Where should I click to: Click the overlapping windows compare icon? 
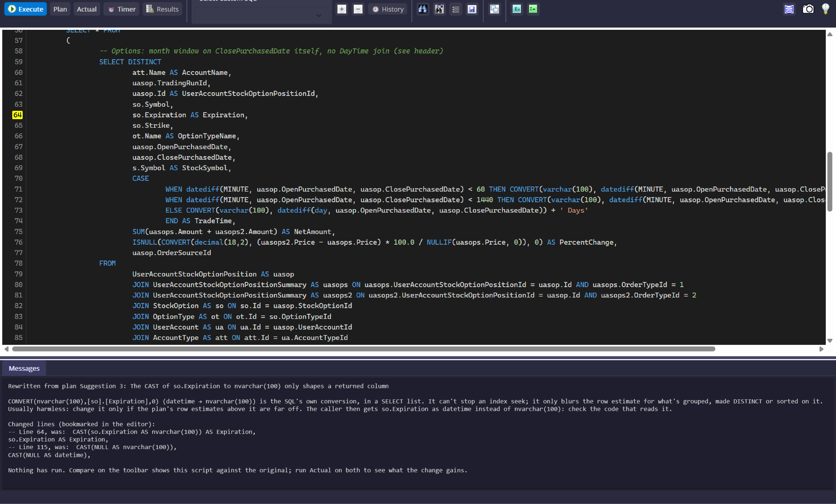(494, 9)
